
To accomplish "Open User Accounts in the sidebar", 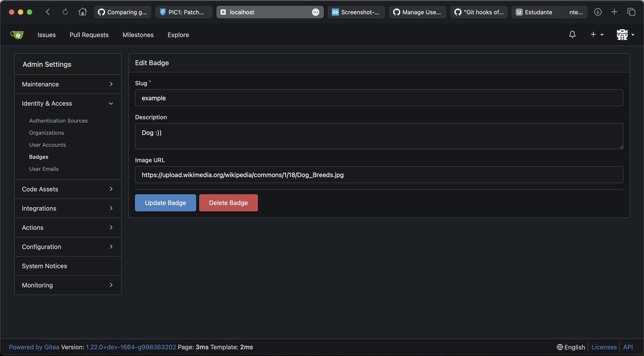I will 47,145.
